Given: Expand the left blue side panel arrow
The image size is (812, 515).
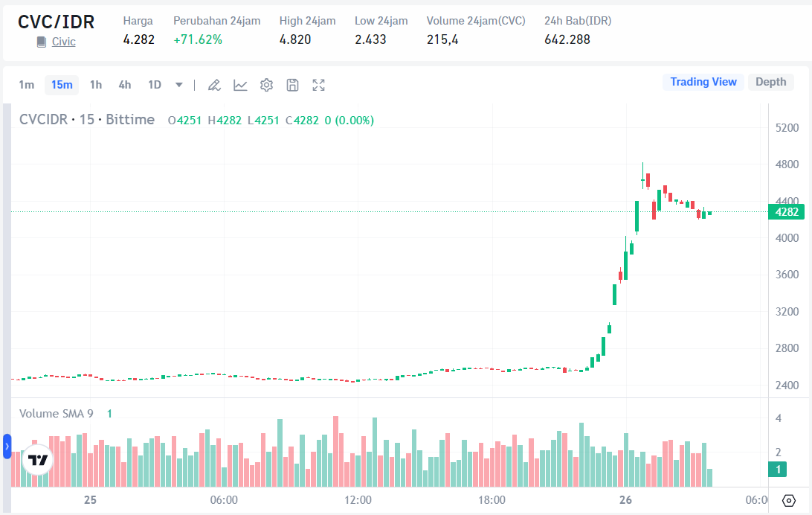Looking at the screenshot, I should click(x=5, y=447).
